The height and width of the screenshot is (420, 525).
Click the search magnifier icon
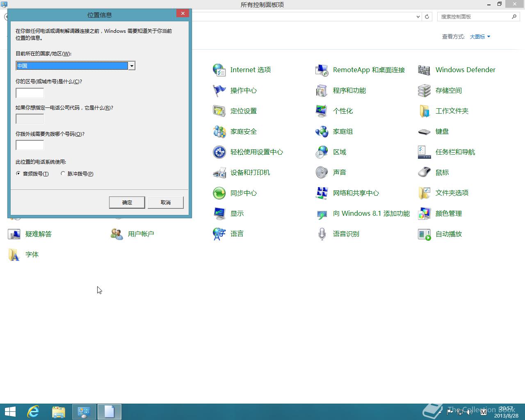point(514,16)
